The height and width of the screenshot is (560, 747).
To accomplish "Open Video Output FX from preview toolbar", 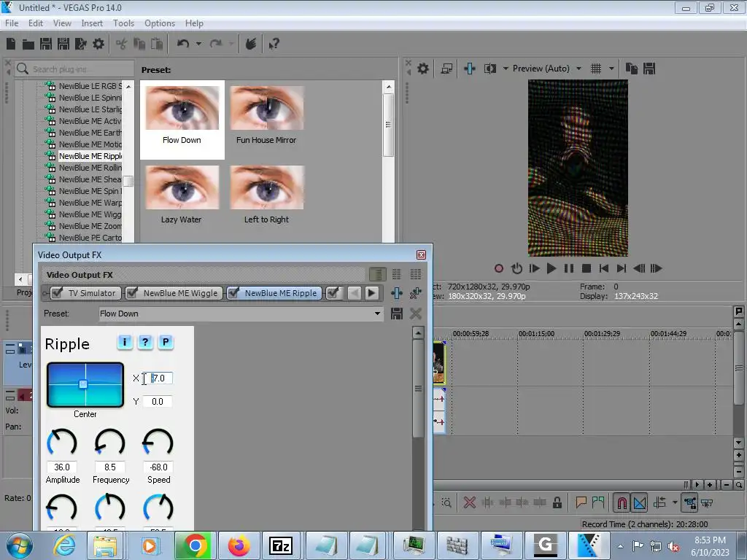I will tap(469, 69).
